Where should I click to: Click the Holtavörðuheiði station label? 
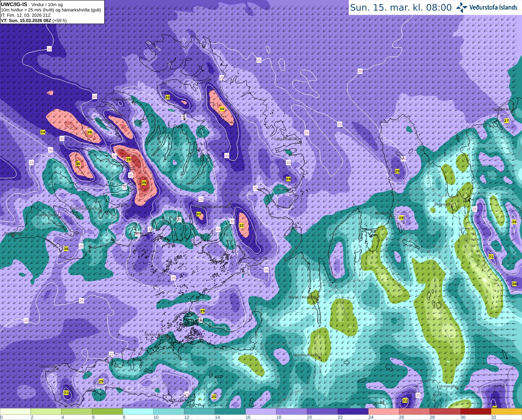click(x=306, y=355)
